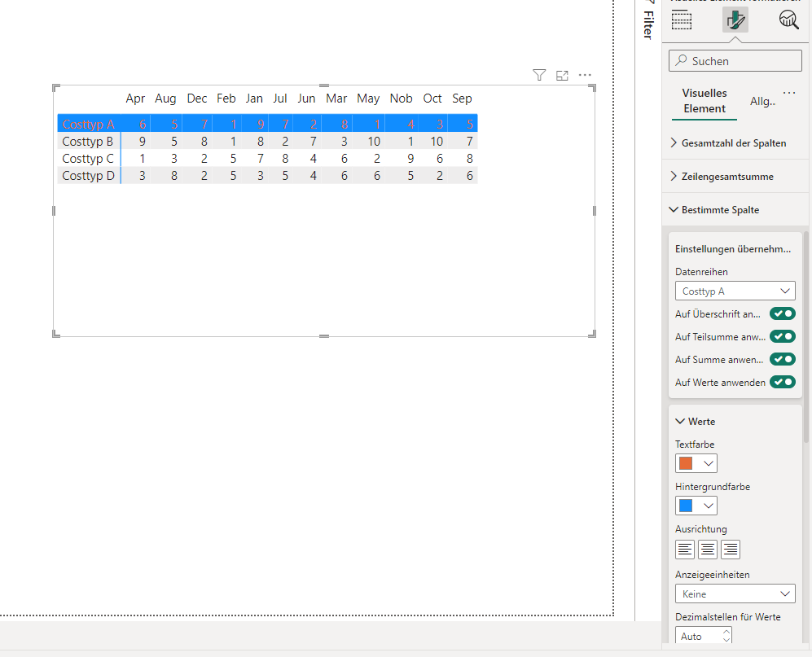Click the Mar column header
Screen dimensions: 812x657
click(336, 99)
